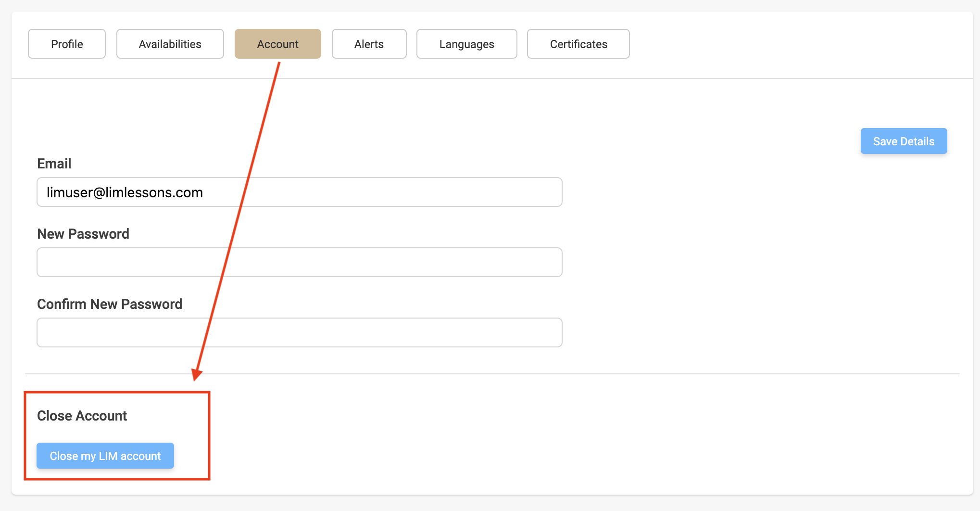Click the Close Account heading
This screenshot has height=511, width=980.
coord(82,416)
